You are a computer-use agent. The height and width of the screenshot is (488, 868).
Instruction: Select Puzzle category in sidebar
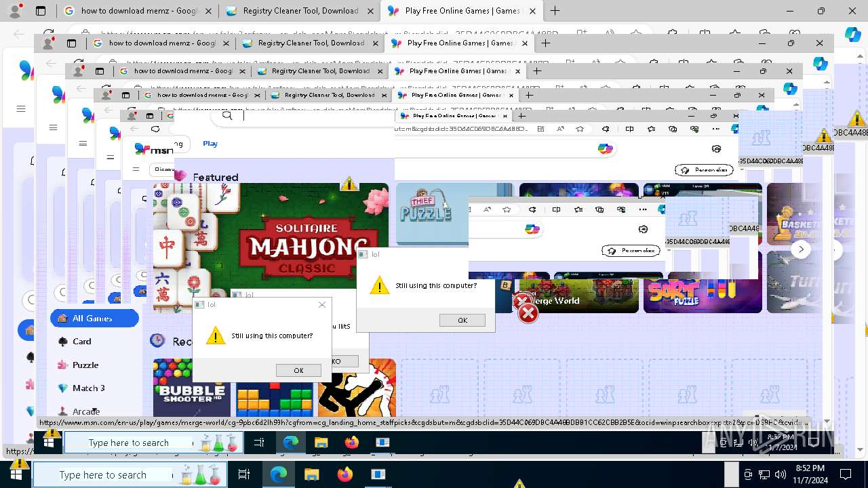pos(78,365)
